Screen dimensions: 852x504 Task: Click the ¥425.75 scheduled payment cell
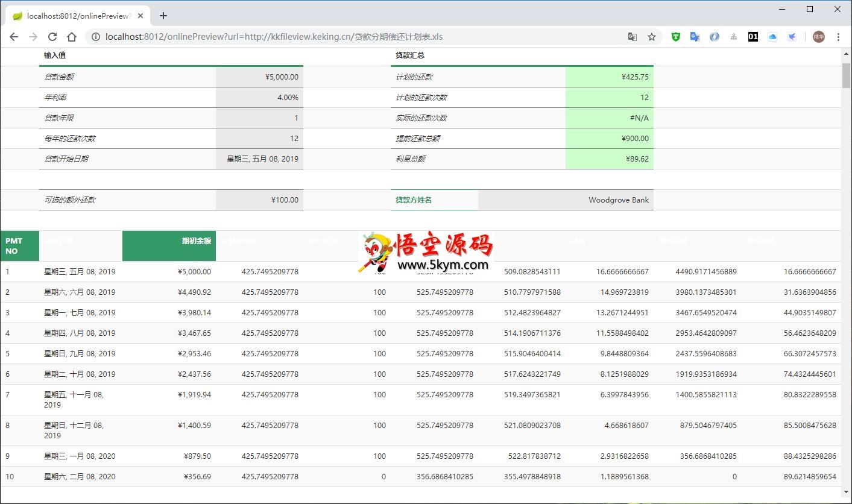pos(610,77)
